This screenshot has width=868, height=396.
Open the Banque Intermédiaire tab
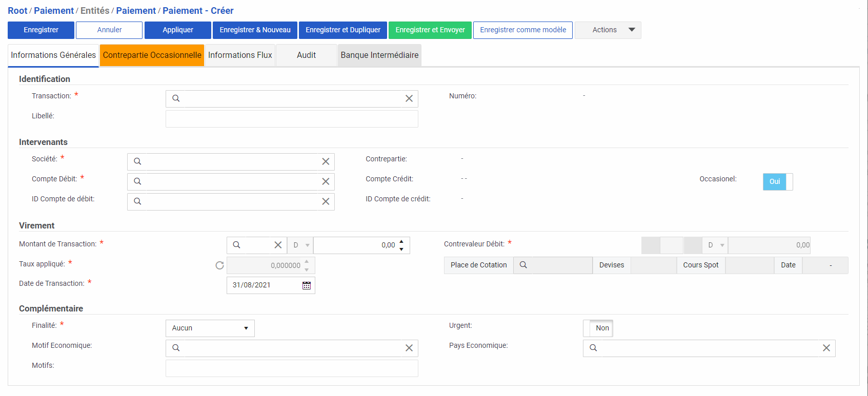(x=379, y=55)
